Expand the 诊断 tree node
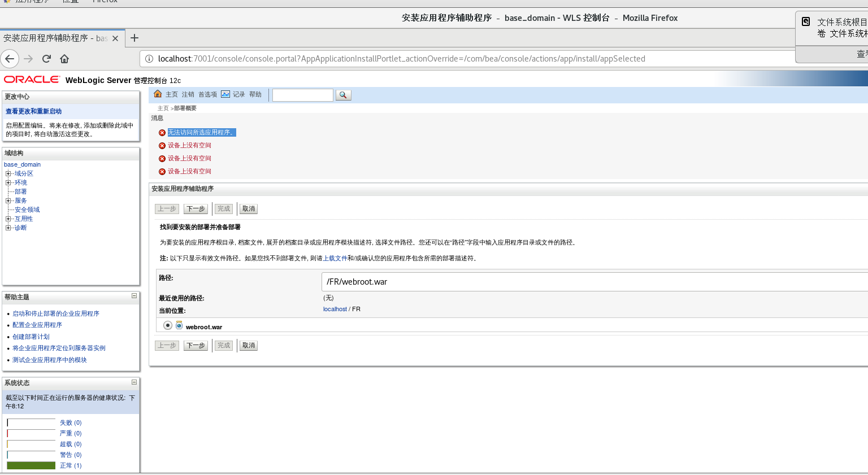This screenshot has height=475, width=868. click(x=8, y=228)
